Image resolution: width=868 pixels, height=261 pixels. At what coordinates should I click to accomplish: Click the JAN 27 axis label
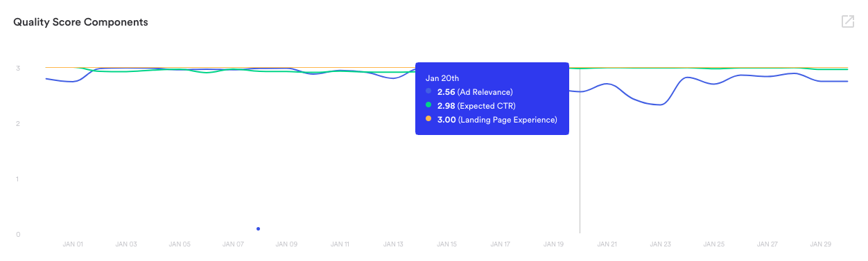(x=767, y=244)
